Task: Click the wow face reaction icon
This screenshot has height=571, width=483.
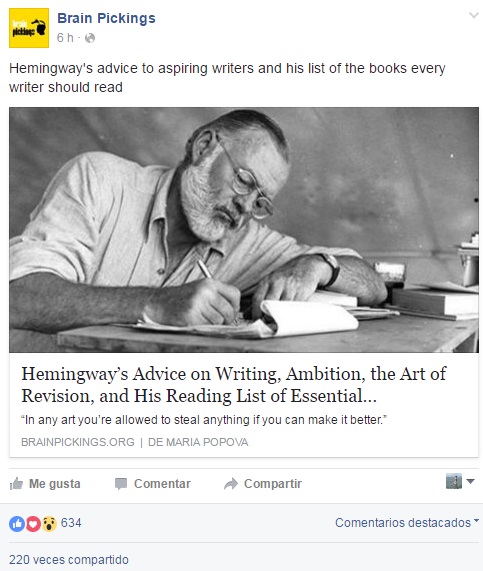Action: [49, 524]
